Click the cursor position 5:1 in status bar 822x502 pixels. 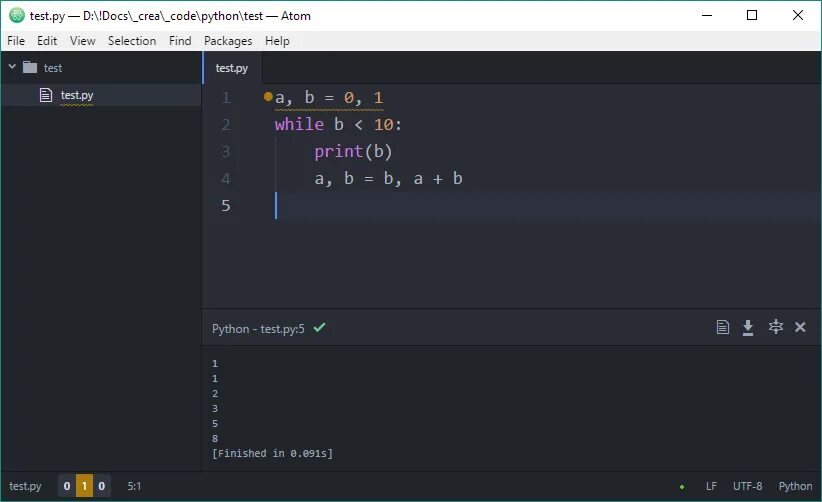click(134, 486)
